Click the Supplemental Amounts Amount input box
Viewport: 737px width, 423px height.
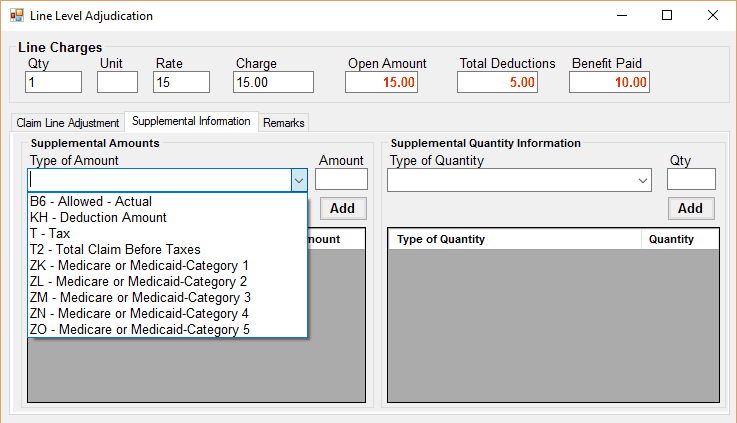click(x=341, y=180)
